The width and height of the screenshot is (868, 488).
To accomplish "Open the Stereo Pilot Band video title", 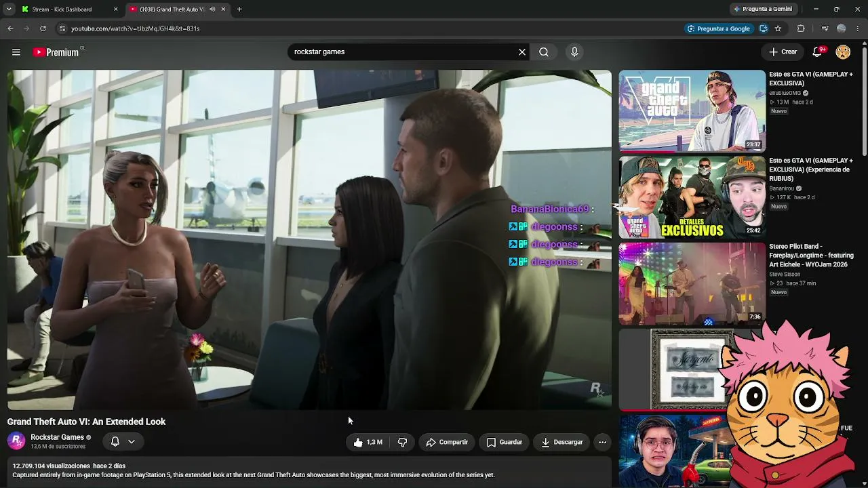I will coord(811,256).
